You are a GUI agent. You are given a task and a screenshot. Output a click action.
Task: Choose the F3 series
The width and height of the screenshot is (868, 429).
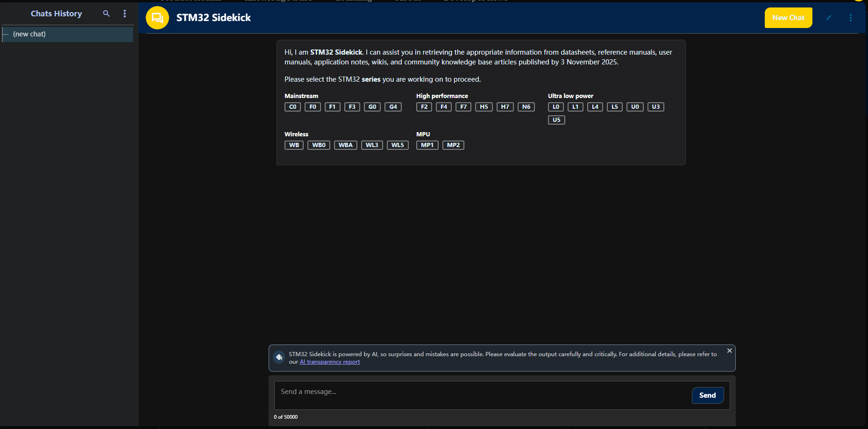pos(352,107)
